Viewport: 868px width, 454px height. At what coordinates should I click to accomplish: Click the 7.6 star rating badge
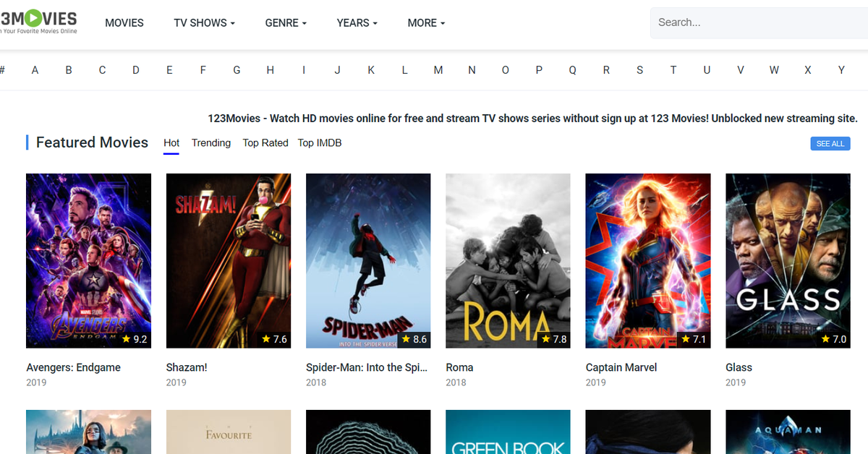[273, 339]
